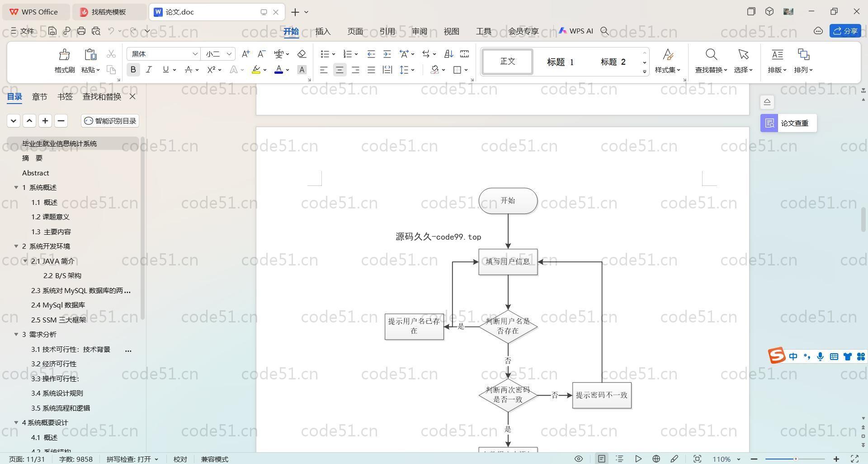868x464 pixels.
Task: Collapse the 3 需求分析 tree node
Action: pos(16,334)
